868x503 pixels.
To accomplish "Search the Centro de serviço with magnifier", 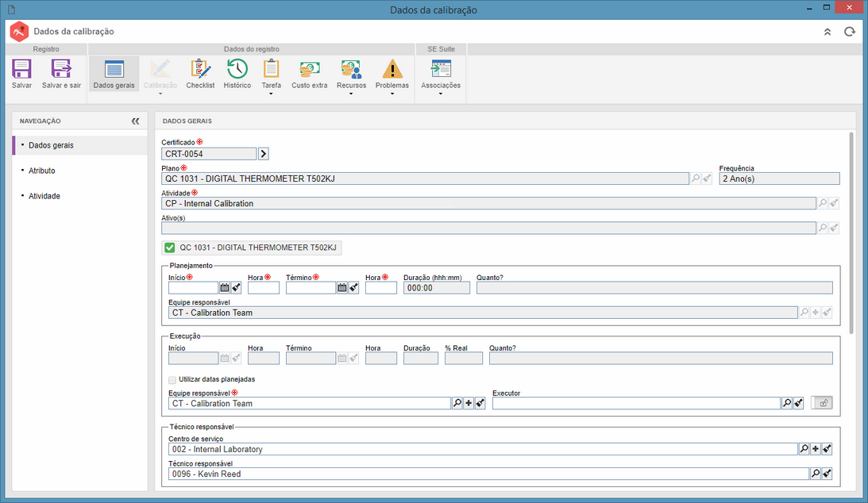I will coord(804,449).
